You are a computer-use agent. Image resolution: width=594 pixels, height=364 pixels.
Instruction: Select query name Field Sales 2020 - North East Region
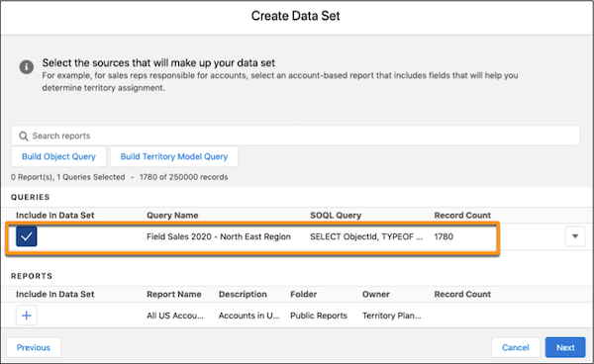coord(219,236)
